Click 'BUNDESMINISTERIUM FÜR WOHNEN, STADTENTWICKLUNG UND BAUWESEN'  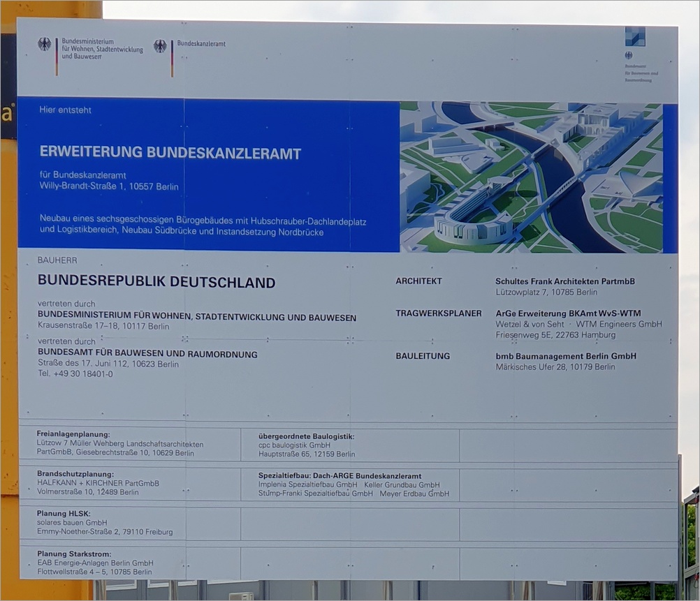coord(197,316)
